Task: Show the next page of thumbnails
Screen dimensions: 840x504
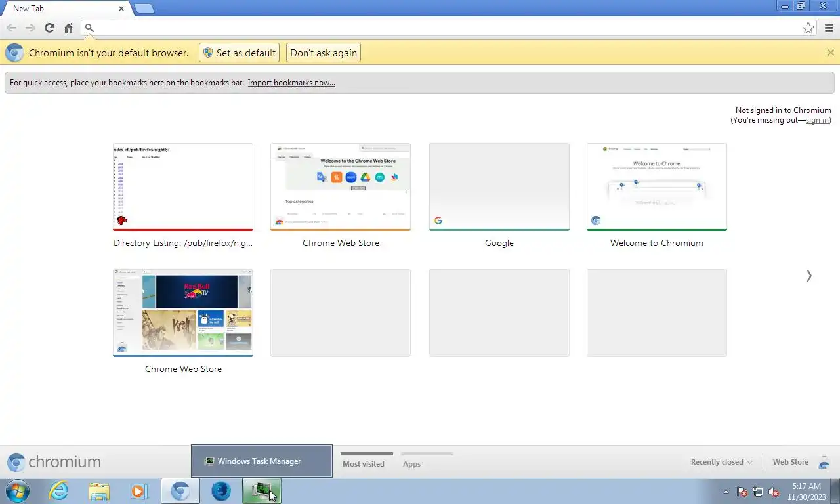Action: (809, 276)
